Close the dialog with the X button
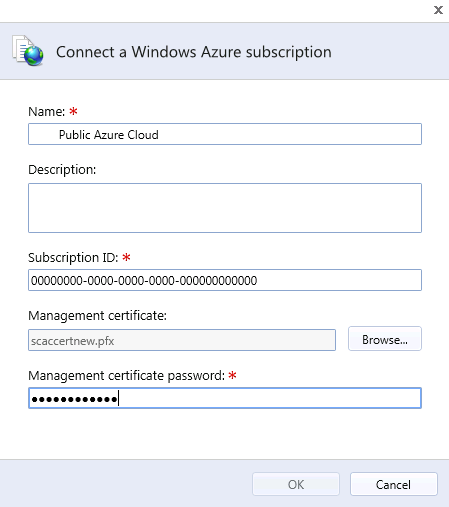This screenshot has width=449, height=507. (438, 10)
